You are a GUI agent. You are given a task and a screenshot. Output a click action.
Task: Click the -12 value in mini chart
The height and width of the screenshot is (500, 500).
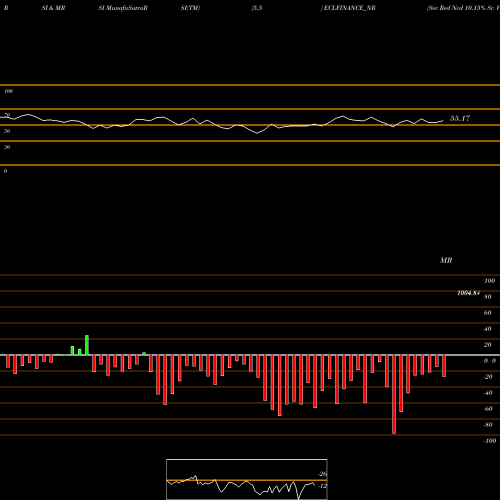pos(323,486)
